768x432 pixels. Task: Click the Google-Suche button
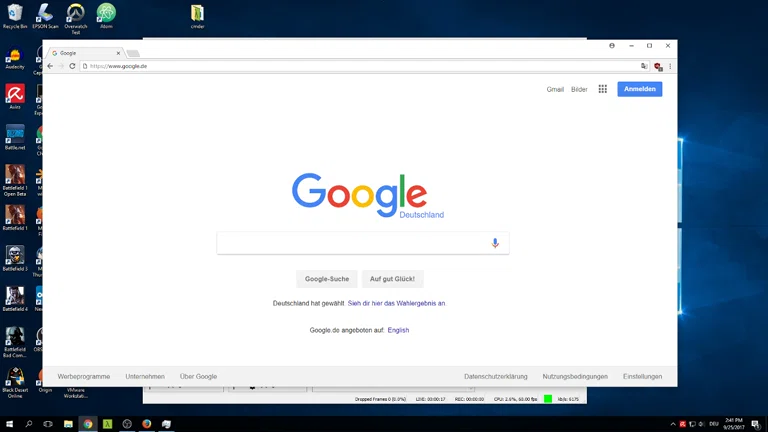(x=327, y=279)
